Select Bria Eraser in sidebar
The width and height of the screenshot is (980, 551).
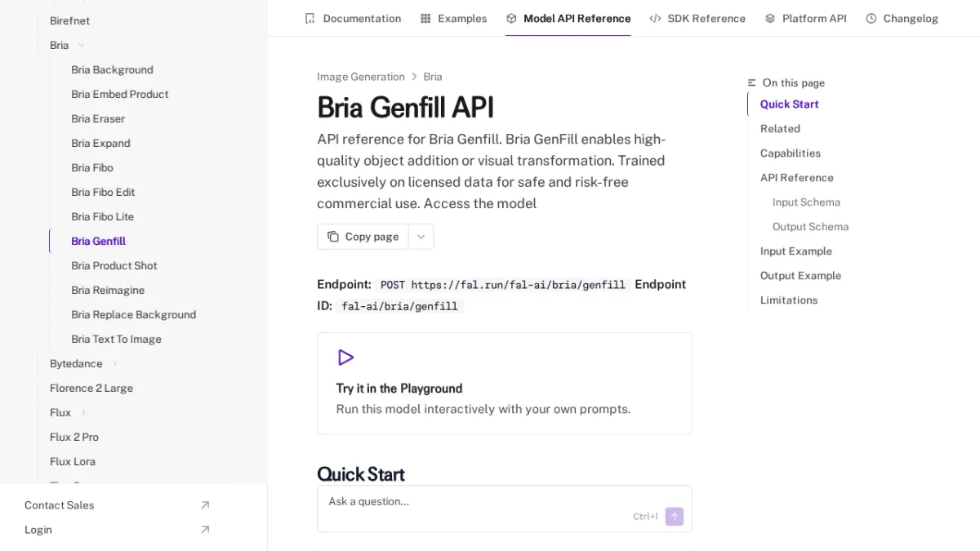98,118
